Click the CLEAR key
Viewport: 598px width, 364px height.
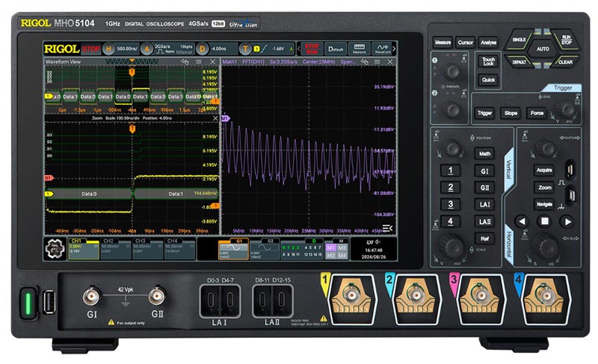pos(566,62)
